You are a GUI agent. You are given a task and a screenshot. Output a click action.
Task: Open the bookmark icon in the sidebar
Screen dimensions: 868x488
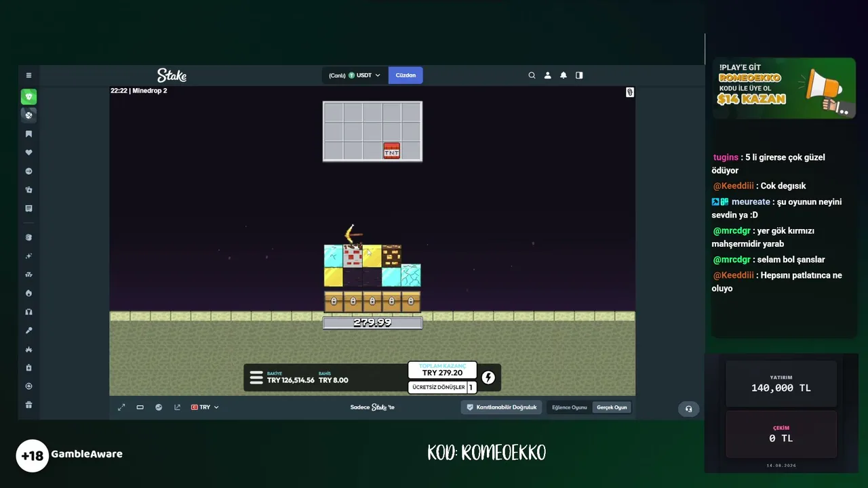click(x=28, y=134)
